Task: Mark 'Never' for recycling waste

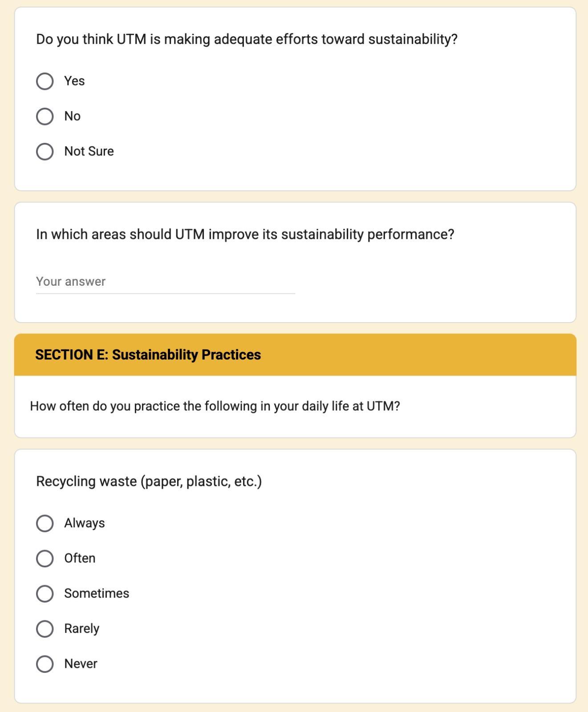Action: (45, 664)
